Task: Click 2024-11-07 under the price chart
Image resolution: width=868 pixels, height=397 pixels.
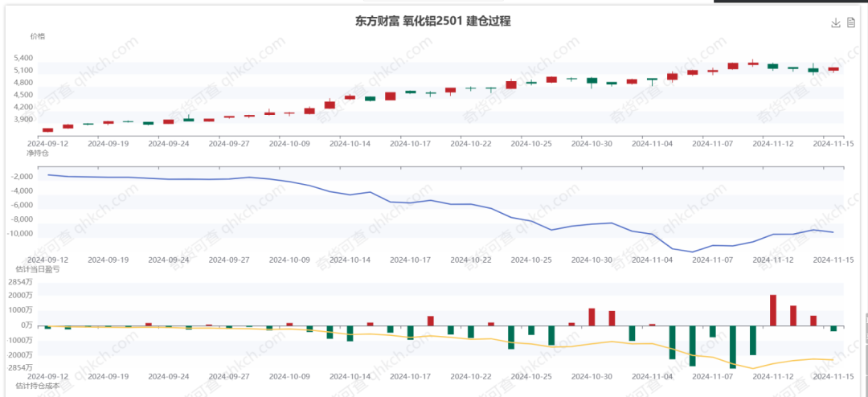Action: tap(712, 143)
